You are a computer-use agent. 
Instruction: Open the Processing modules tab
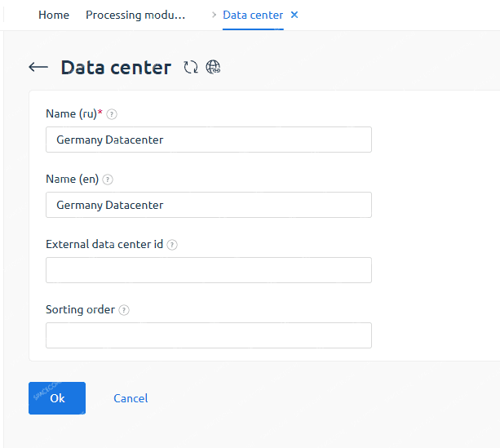(135, 15)
